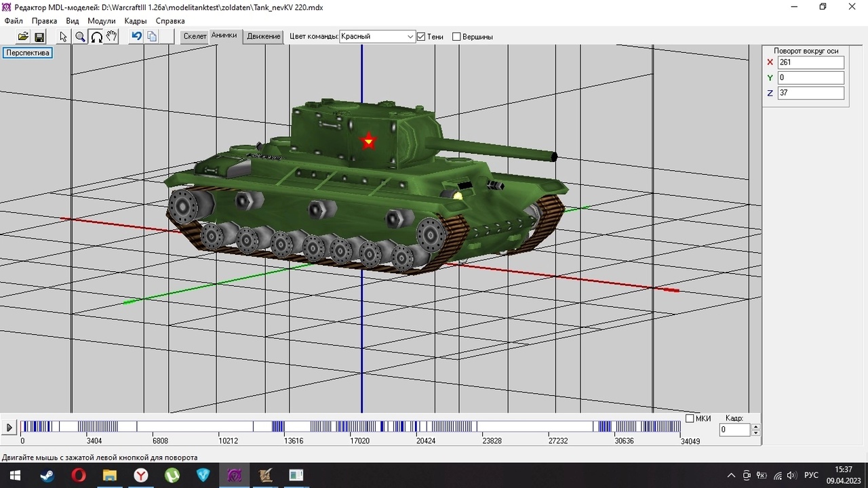The image size is (868, 488).
Task: Click the red star on tank turret
Action: 368,141
